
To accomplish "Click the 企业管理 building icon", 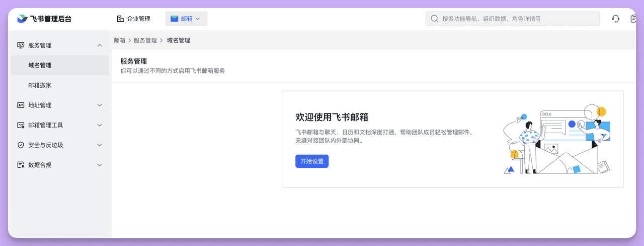I will pos(120,19).
